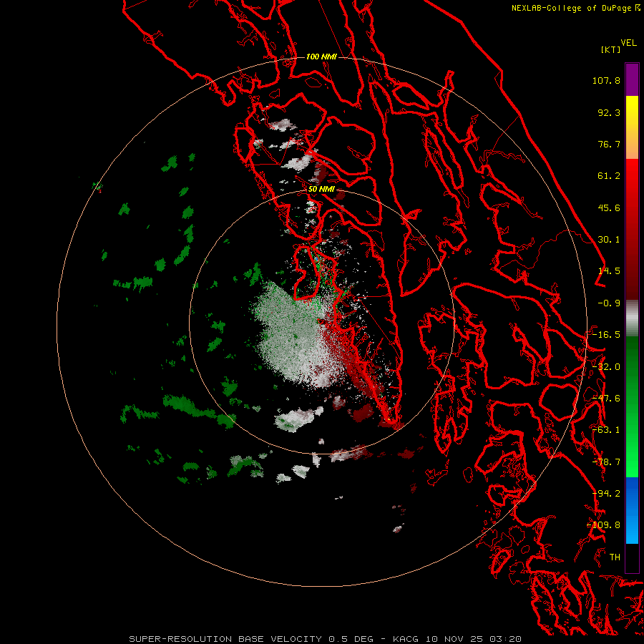The image size is (644, 644).
Task: Click the 100 NMI range ring label
Action: click(321, 57)
